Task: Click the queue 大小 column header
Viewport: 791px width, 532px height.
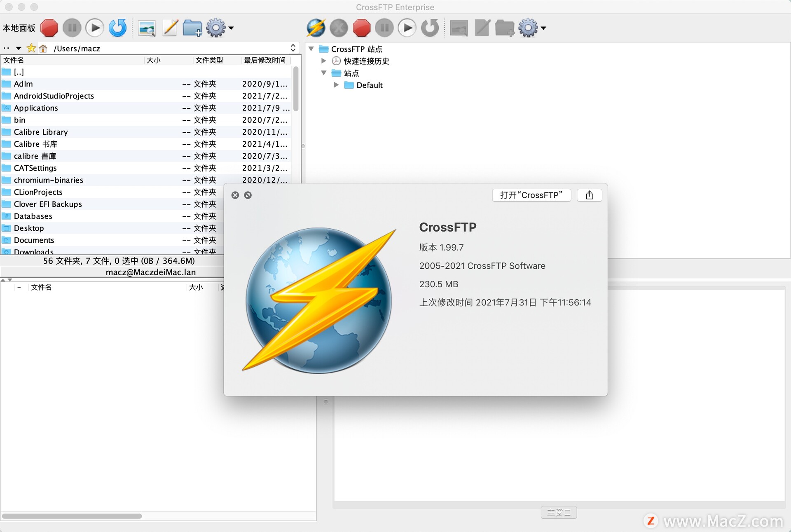Action: pos(203,287)
